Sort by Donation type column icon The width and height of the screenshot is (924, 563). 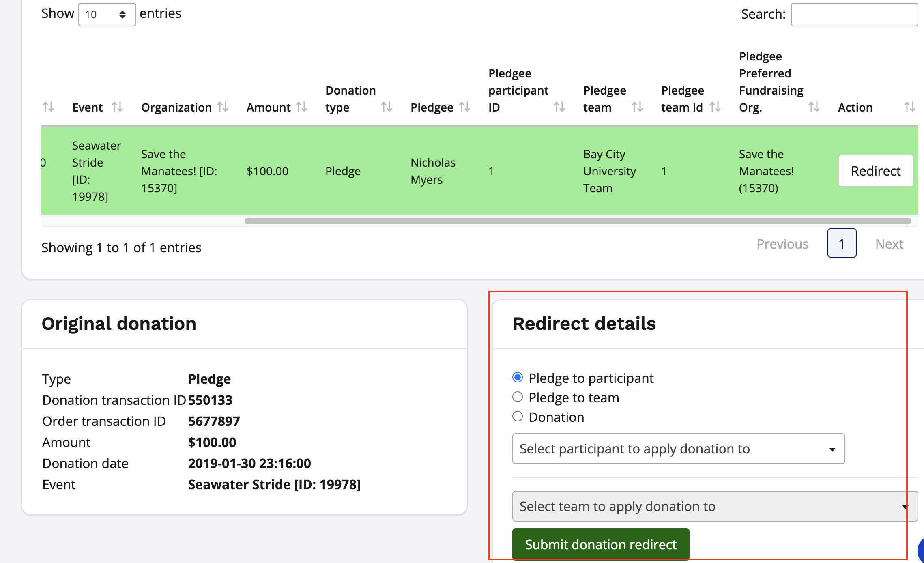tap(386, 107)
